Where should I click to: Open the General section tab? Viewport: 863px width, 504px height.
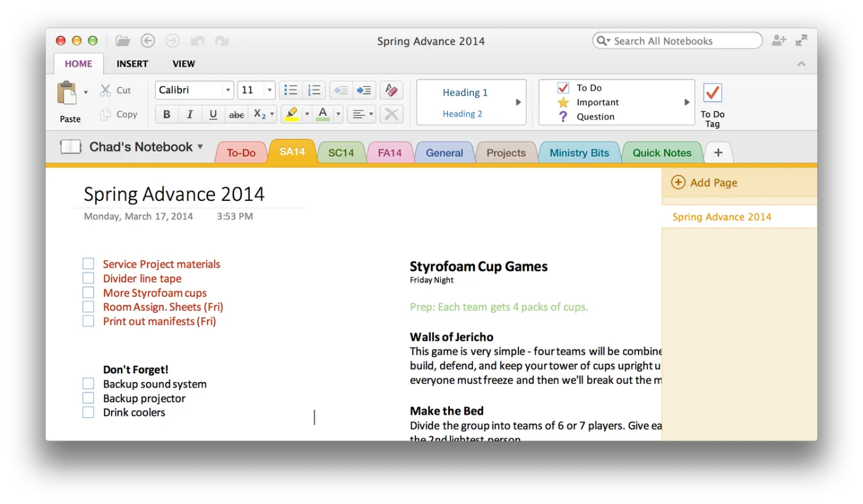coord(444,153)
